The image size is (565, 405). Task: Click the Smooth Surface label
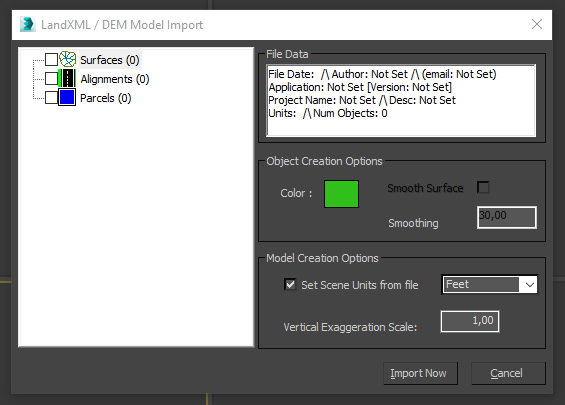point(425,188)
